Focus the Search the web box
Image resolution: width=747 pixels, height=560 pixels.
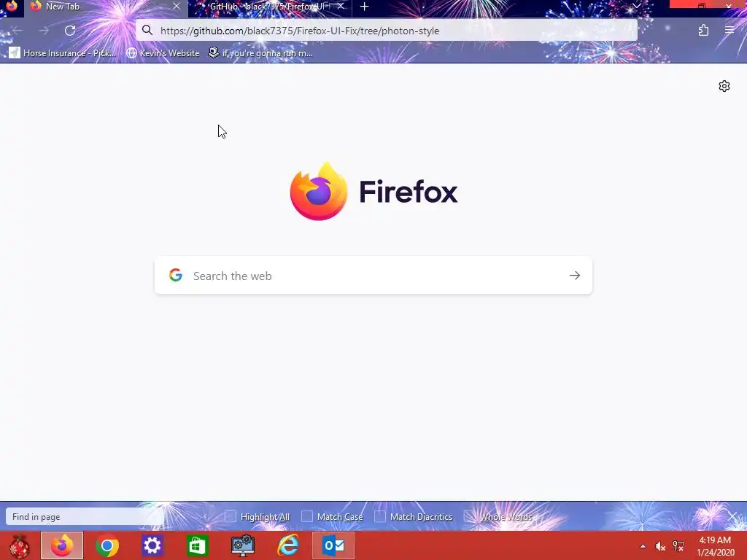click(x=373, y=275)
